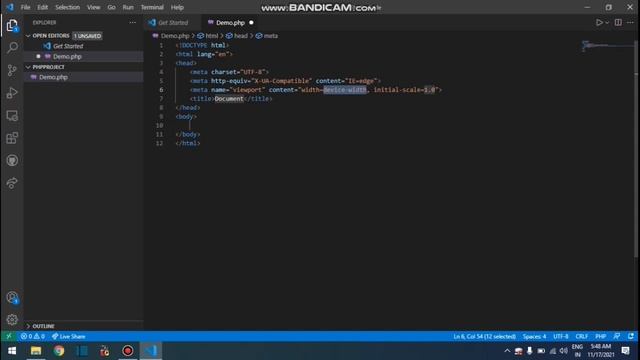Click meta in the breadcrumb path
Image resolution: width=640 pixels, height=360 pixels.
click(x=270, y=36)
